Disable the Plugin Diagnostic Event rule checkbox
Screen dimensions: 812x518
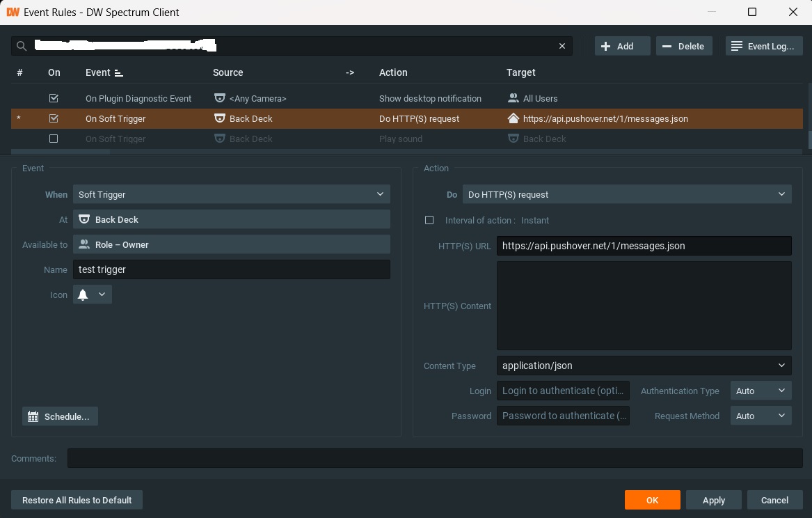(x=54, y=98)
